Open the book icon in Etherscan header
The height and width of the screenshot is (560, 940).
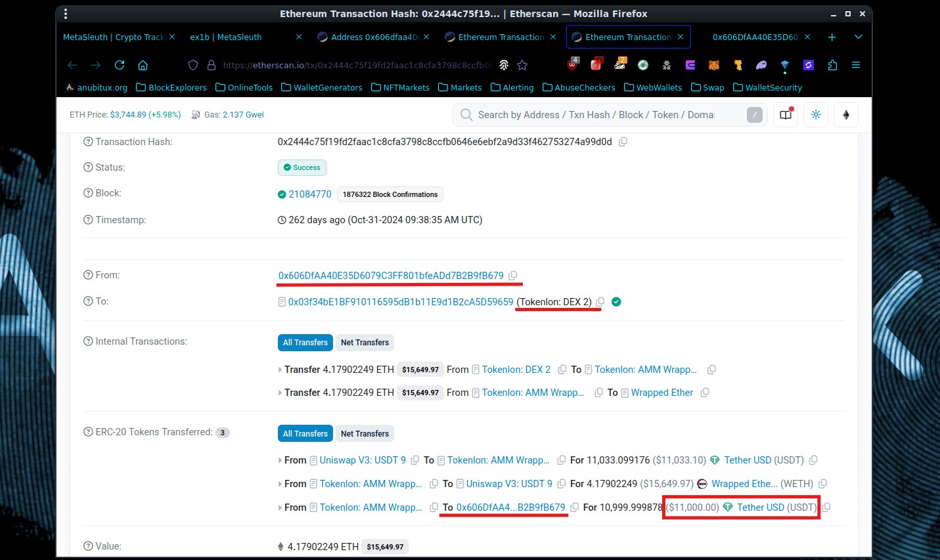coord(786,115)
